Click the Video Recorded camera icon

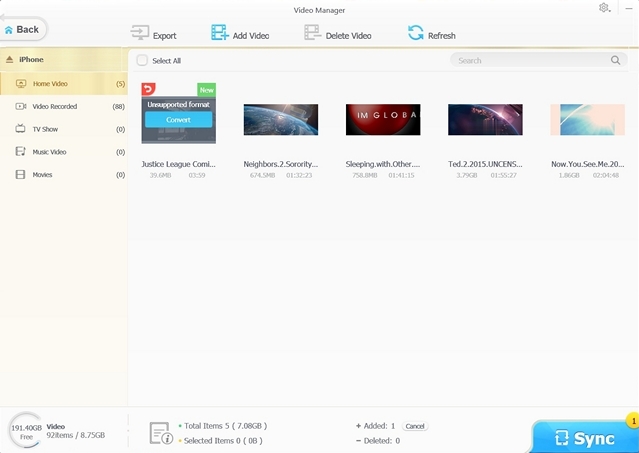(20, 106)
